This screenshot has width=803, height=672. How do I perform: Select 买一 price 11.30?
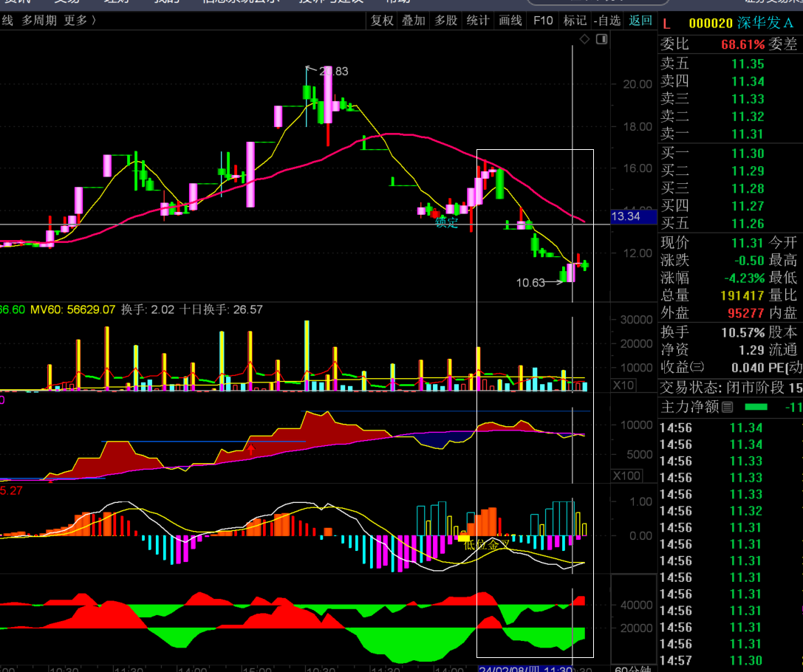click(748, 154)
